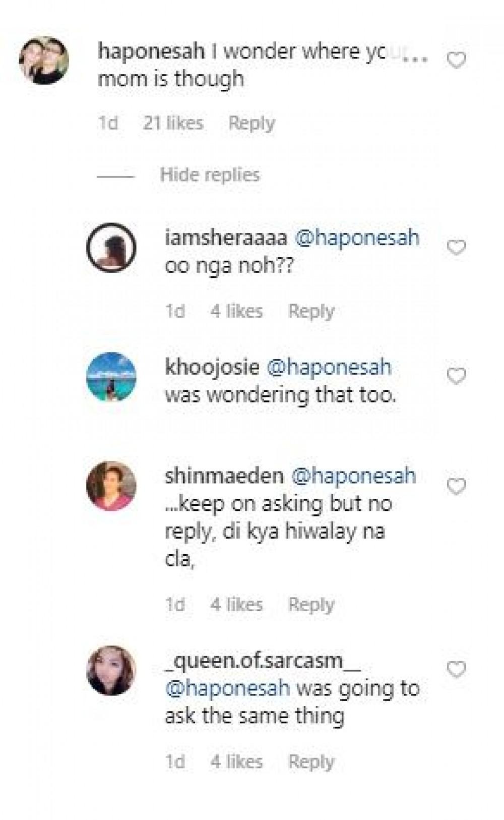Show 4 likes on iamsheraaaa's reply

point(236,311)
